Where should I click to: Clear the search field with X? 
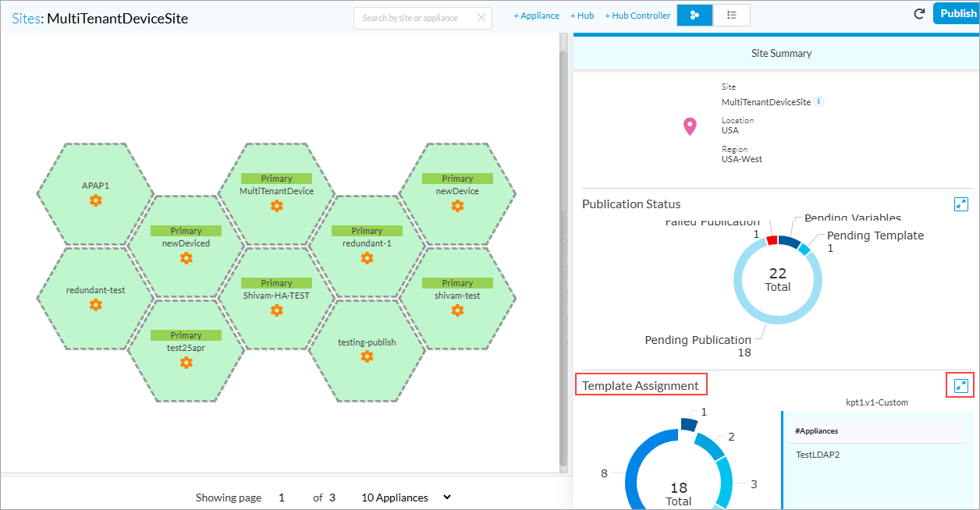pos(481,18)
